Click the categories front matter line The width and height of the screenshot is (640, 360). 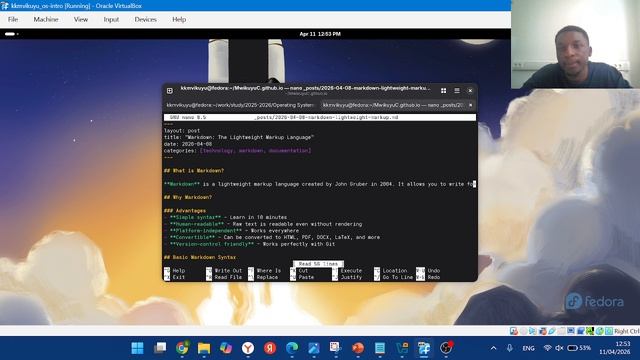click(x=238, y=151)
